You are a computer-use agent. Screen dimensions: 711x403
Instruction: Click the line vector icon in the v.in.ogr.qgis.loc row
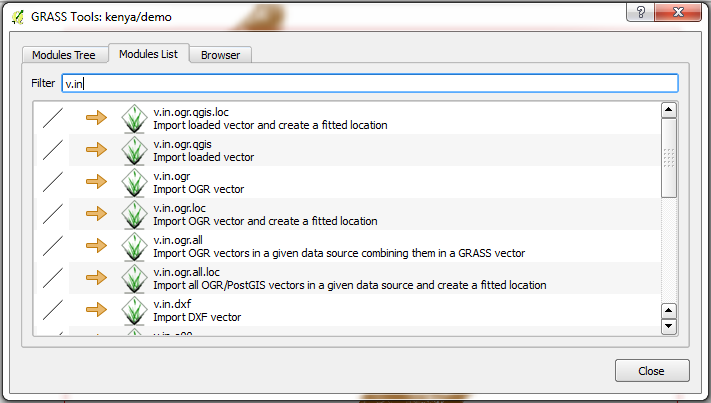[x=53, y=118]
